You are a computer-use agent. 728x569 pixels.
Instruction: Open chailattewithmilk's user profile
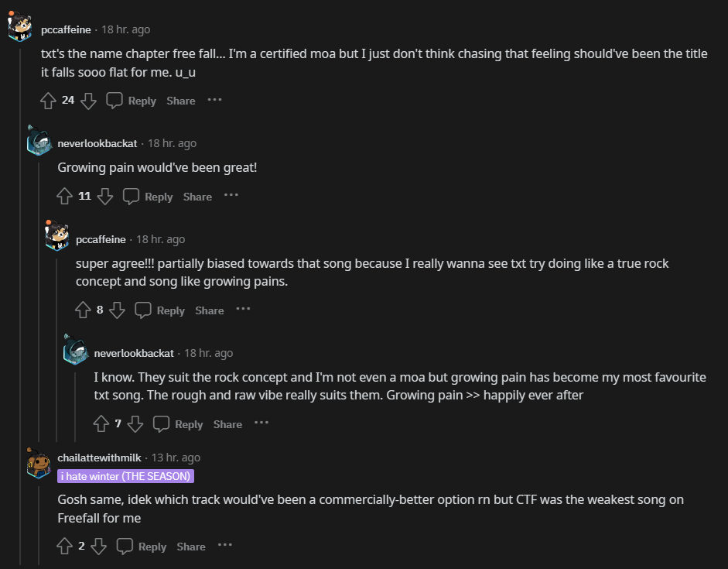pyautogui.click(x=99, y=458)
